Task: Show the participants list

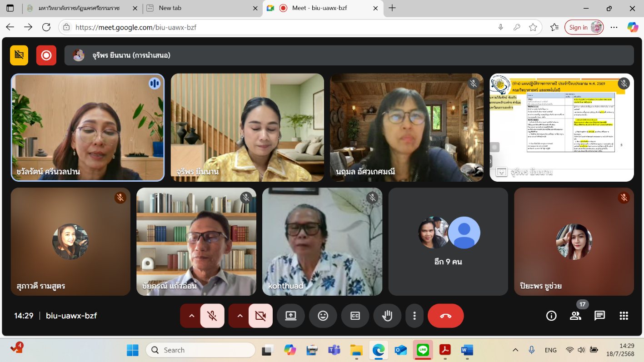Action: tap(575, 316)
